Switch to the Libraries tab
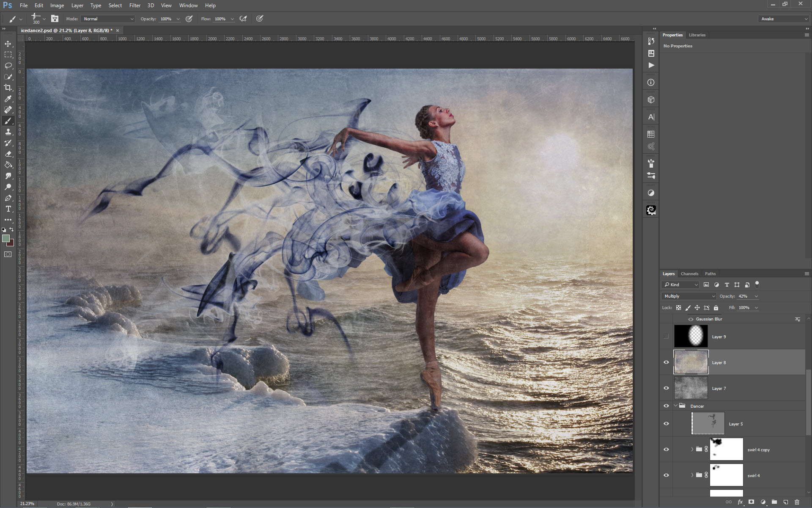812x508 pixels. (697, 35)
